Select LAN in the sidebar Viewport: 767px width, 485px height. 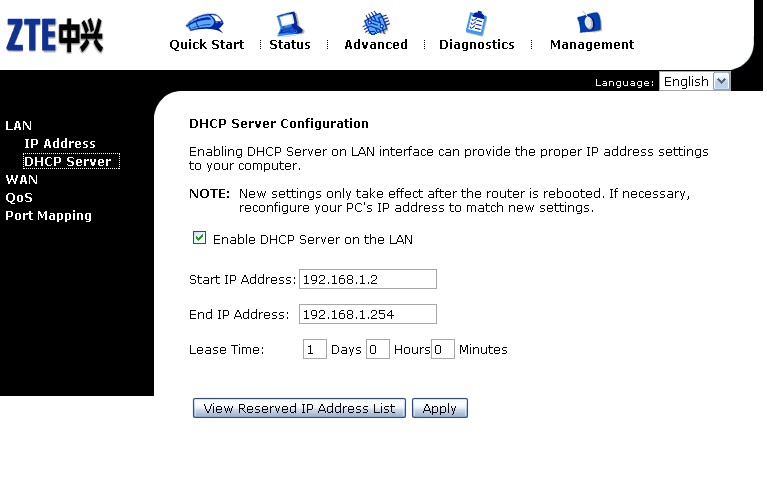click(x=19, y=126)
